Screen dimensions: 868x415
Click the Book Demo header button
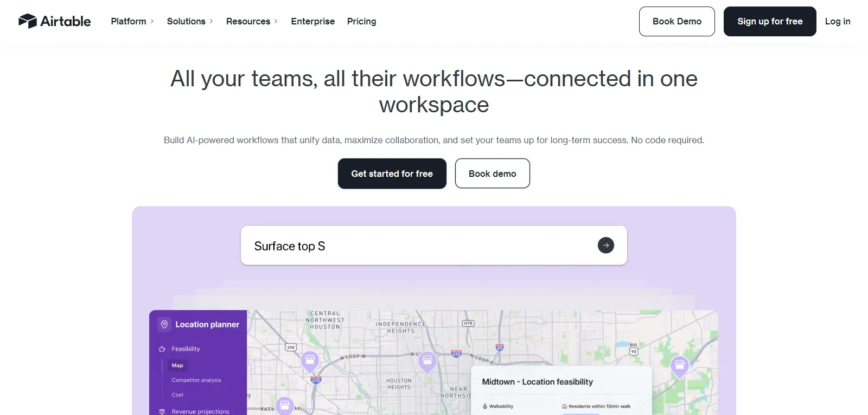coord(677,21)
